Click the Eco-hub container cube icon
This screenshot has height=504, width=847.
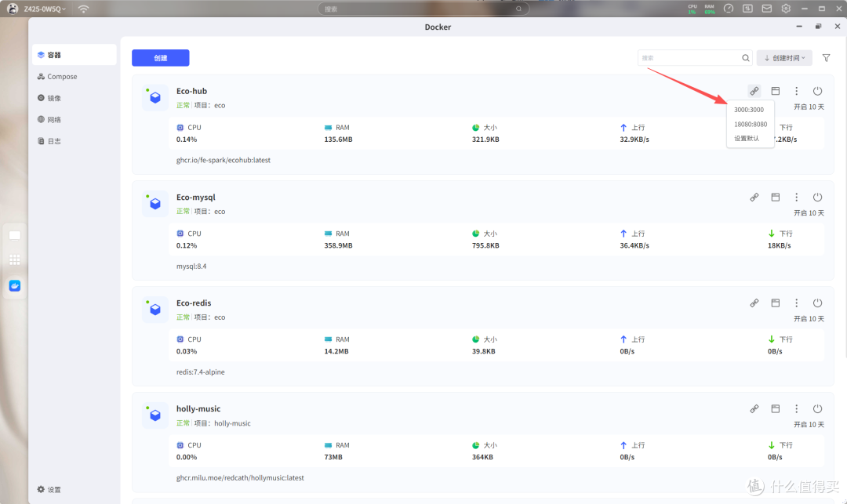point(155,98)
